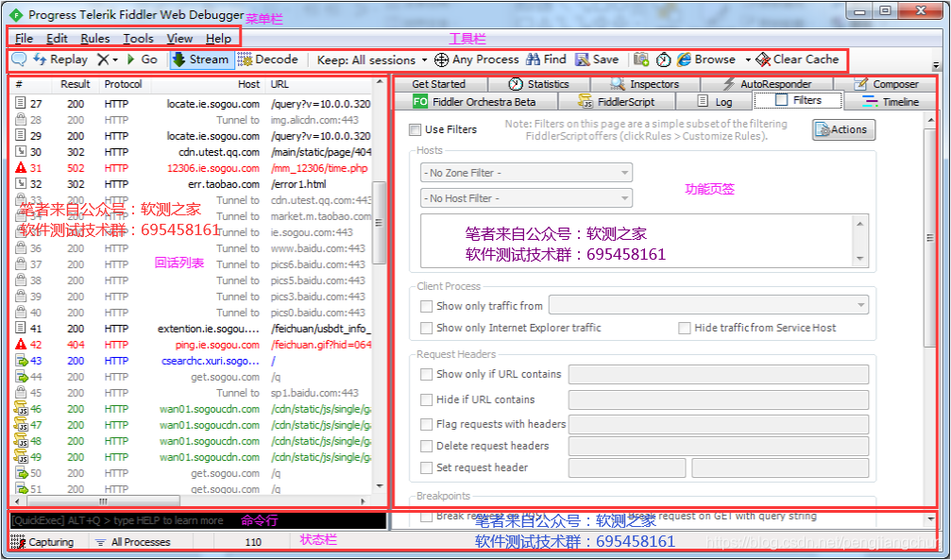Screen dimensions: 951x560
Task: Click the timer stopwatch icon
Action: [x=664, y=59]
